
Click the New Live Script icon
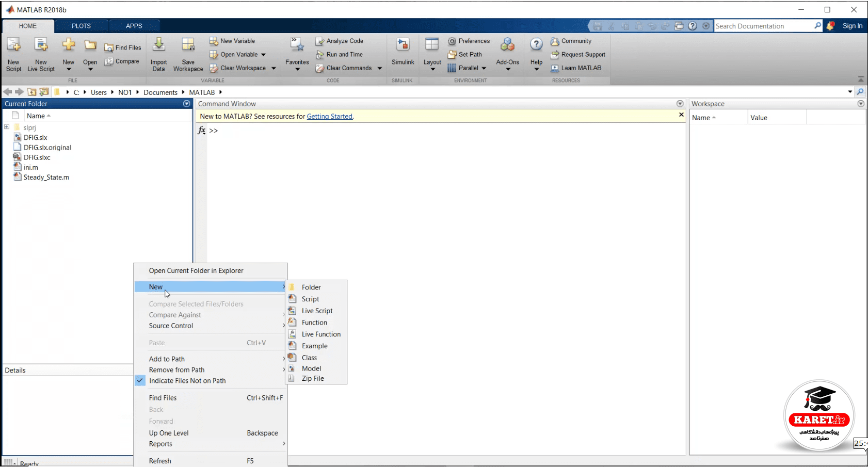click(41, 45)
